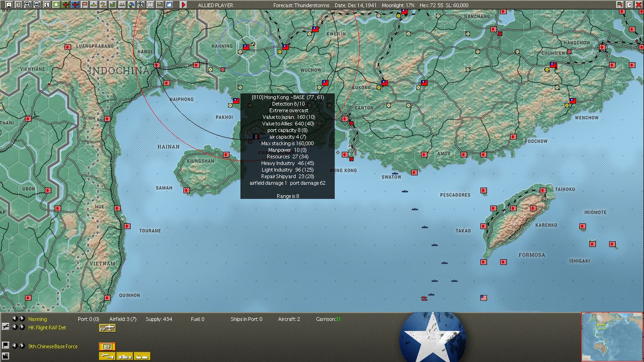
Task: Click the 'Fuel: 0' value
Action: [198, 319]
